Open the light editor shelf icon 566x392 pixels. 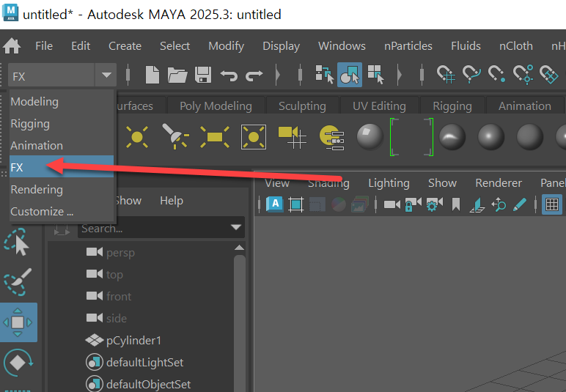pyautogui.click(x=331, y=138)
